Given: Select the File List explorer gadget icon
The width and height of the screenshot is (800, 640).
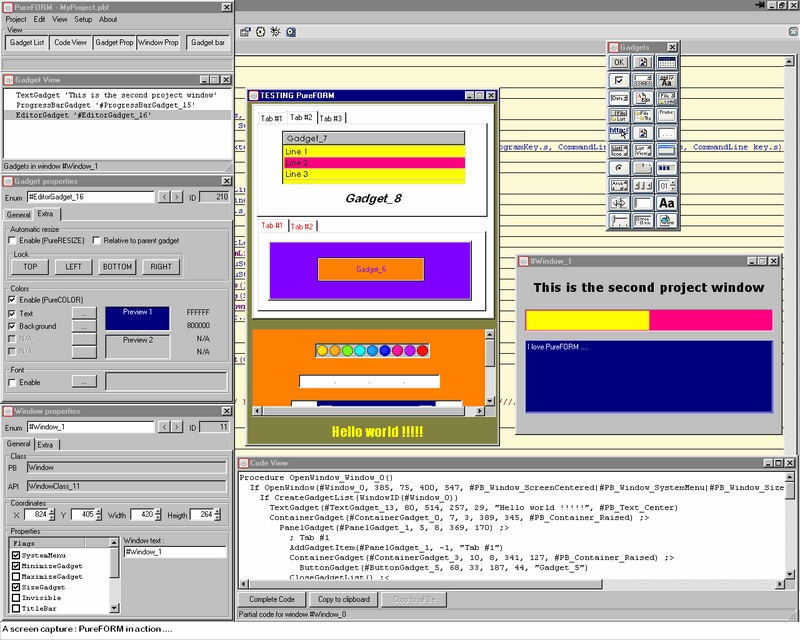Looking at the screenshot, I should click(619, 115).
